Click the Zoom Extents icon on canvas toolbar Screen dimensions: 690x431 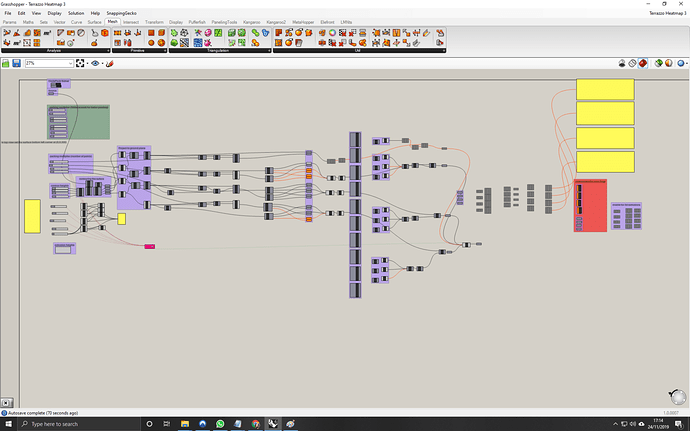click(80, 63)
